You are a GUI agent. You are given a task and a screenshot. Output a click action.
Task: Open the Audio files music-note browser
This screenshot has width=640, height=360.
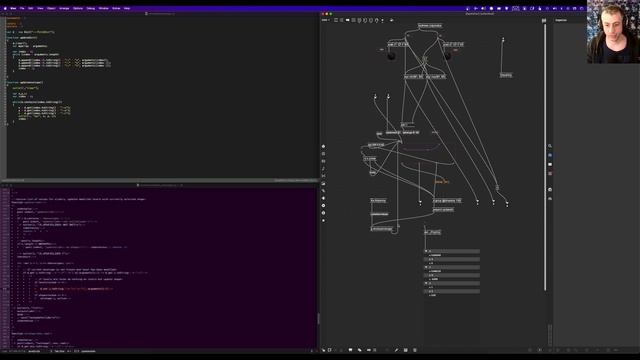click(x=323, y=169)
